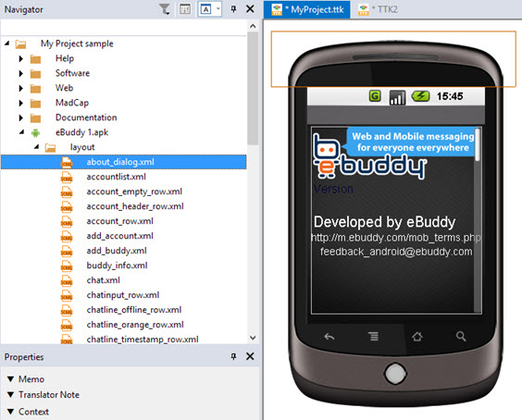The image size is (522, 420).
Task: Click the phone's back arrow icon
Action: pyautogui.click(x=329, y=337)
